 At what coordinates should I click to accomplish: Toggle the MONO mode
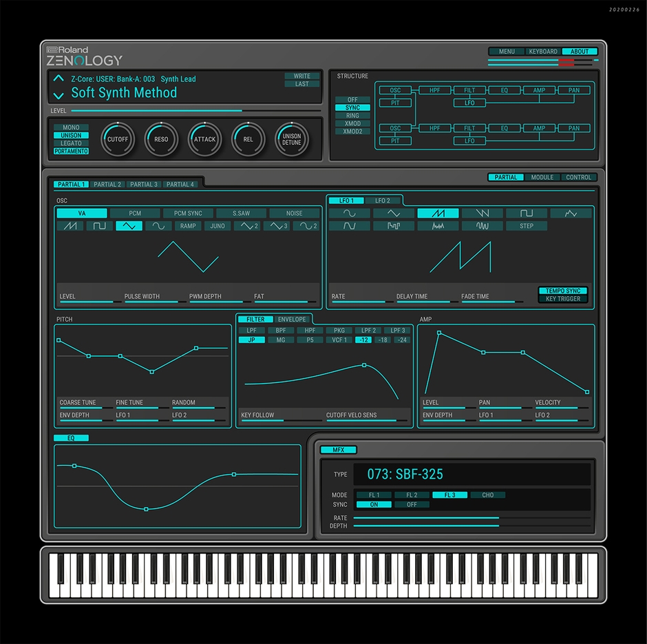(x=71, y=127)
